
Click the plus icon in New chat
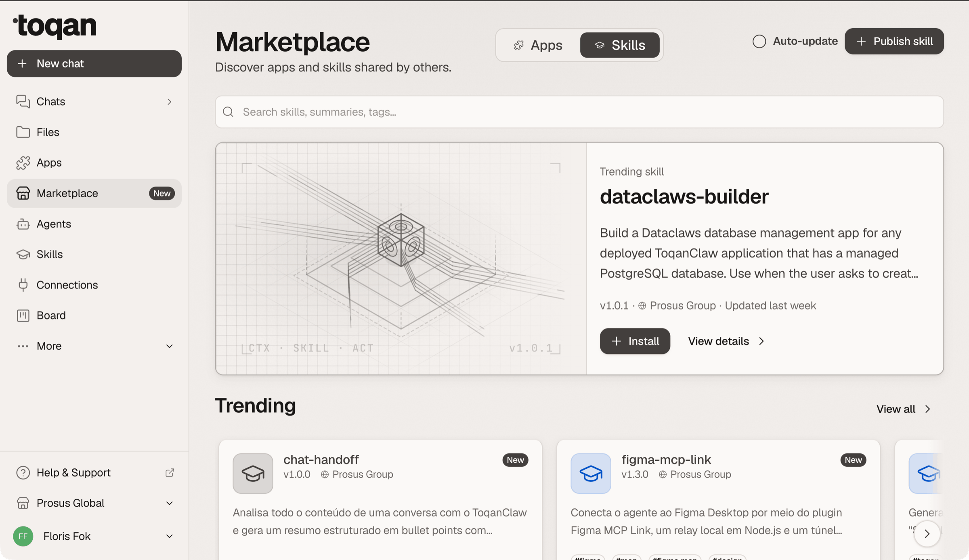pos(22,64)
